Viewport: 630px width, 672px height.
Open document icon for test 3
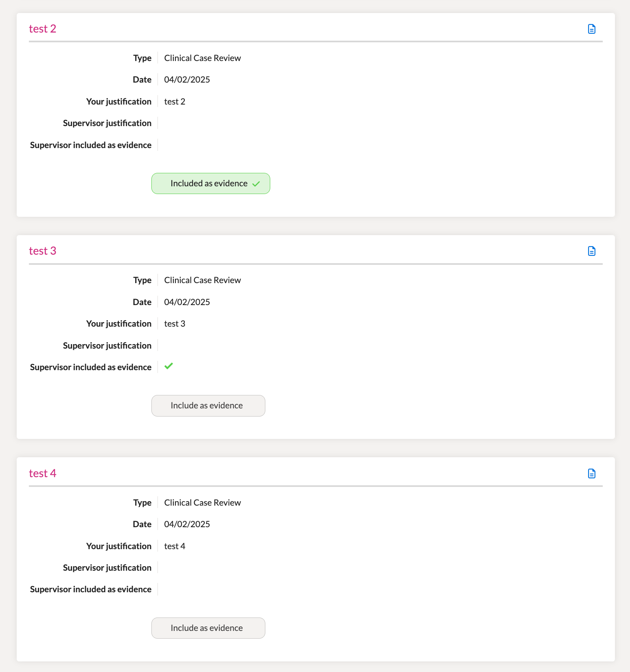[x=592, y=251]
